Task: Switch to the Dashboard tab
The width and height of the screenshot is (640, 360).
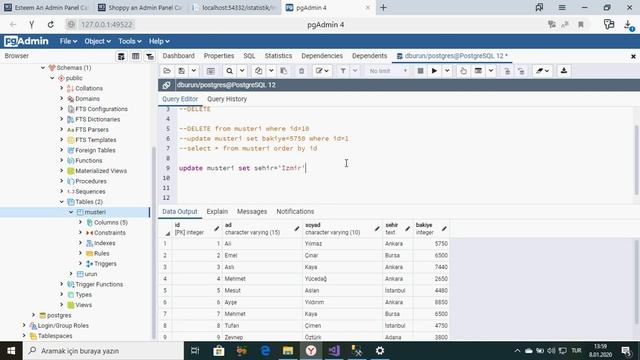Action: pos(178,56)
